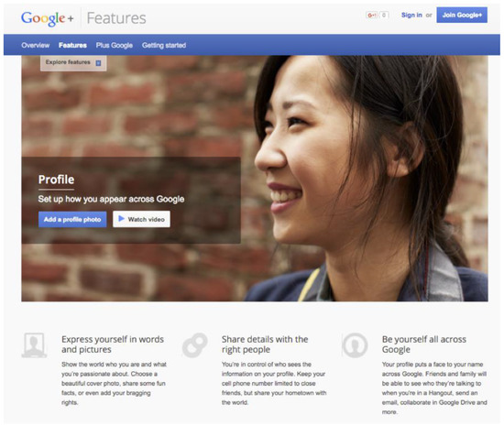Open the Explore features menu
The image size is (504, 426).
click(73, 62)
